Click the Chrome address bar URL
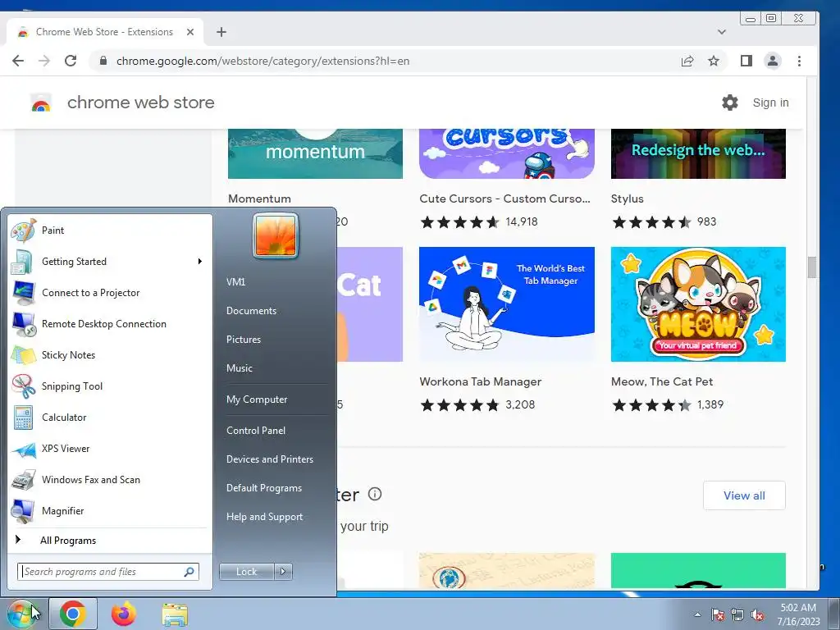Viewport: 840px width, 630px height. [x=262, y=61]
